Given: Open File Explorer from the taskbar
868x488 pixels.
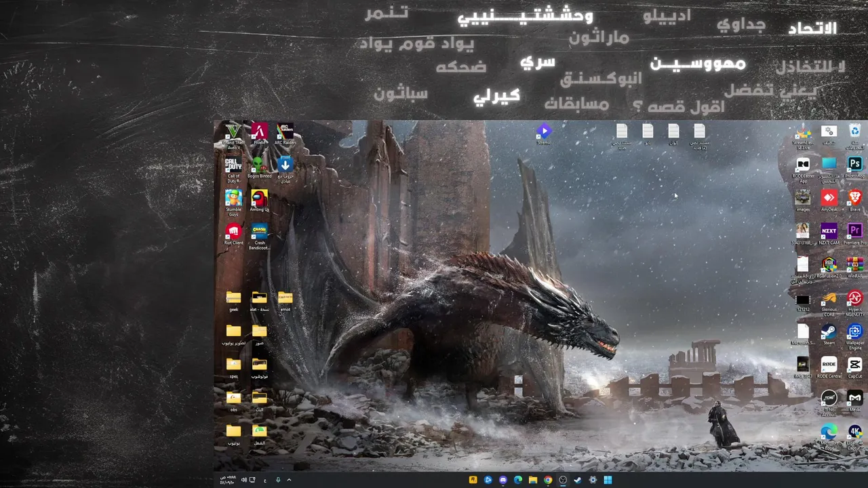Looking at the screenshot, I should pos(533,480).
